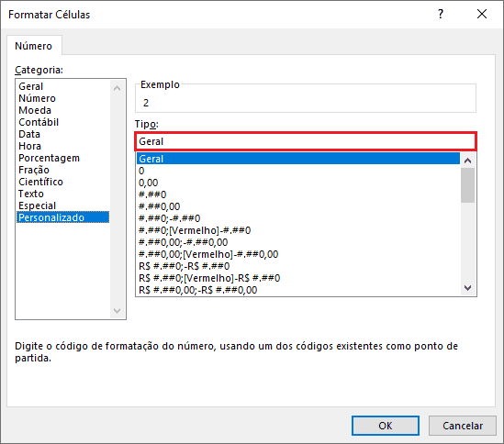Select the Personalizado category
The image size is (504, 444).
click(x=63, y=217)
